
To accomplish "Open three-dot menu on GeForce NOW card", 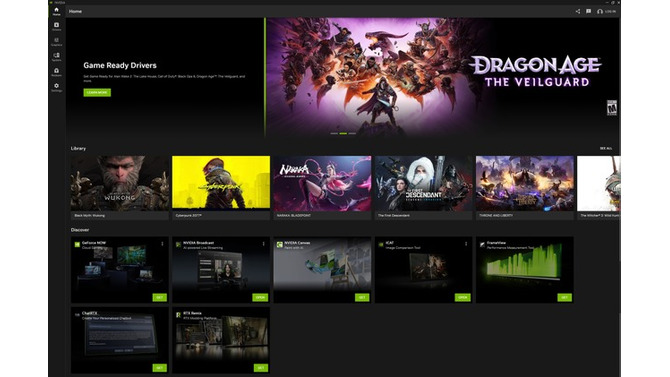I will coord(162,244).
